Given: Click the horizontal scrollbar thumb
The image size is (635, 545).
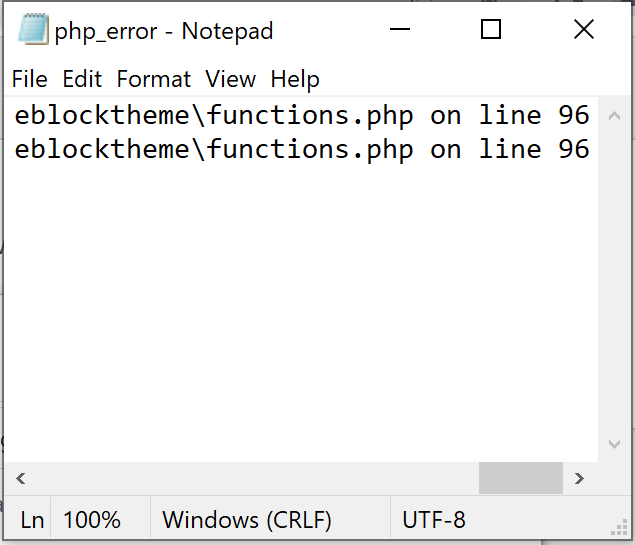Looking at the screenshot, I should [x=521, y=479].
